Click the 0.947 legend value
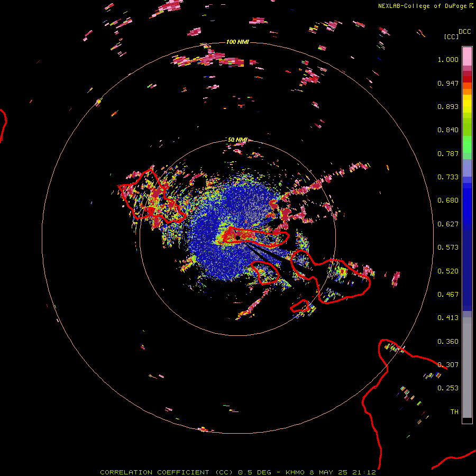 coord(448,83)
